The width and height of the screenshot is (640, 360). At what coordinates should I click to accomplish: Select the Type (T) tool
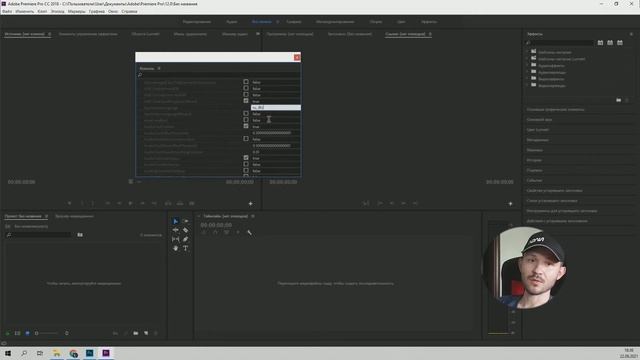pos(185,248)
